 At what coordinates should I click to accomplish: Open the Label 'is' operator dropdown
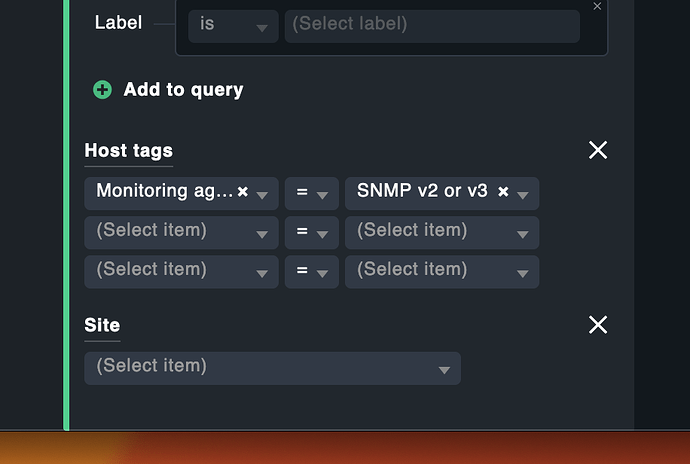point(233,25)
